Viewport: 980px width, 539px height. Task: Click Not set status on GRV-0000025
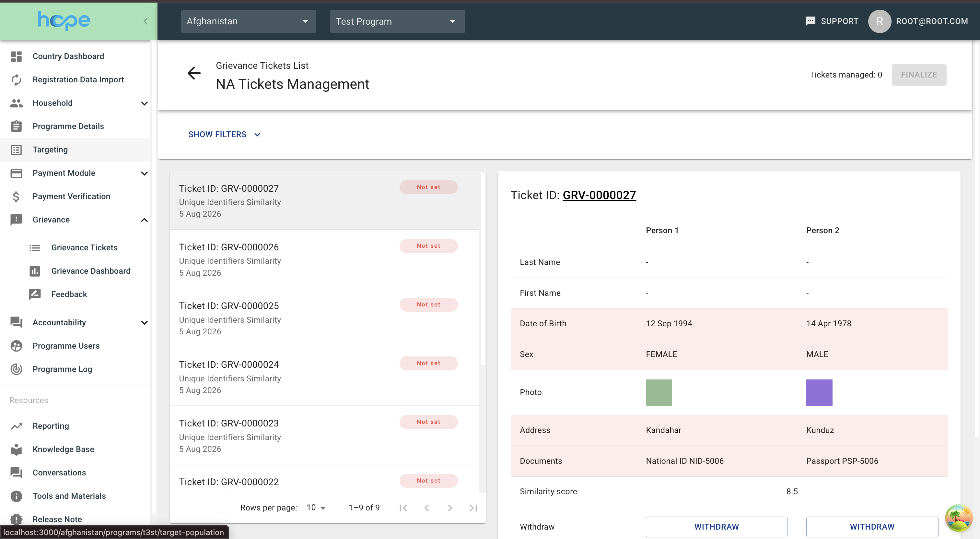(x=428, y=305)
